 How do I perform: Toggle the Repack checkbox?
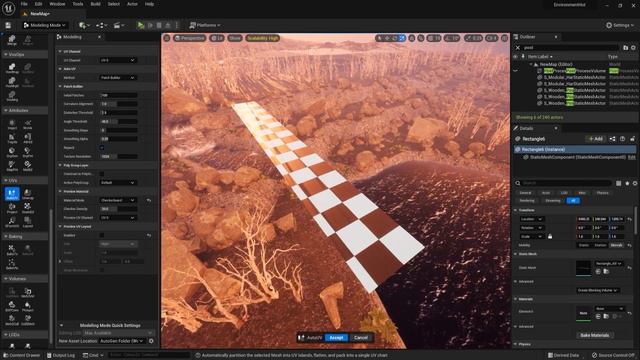click(102, 148)
